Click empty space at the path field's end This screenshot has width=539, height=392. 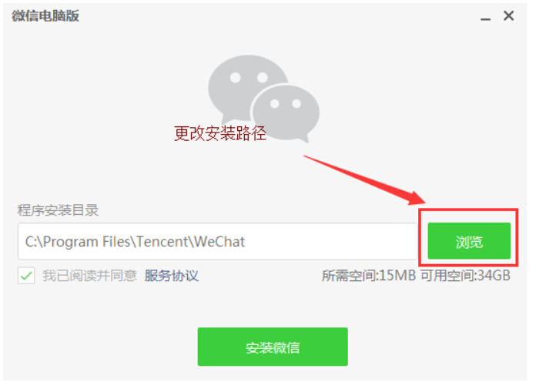coord(330,241)
